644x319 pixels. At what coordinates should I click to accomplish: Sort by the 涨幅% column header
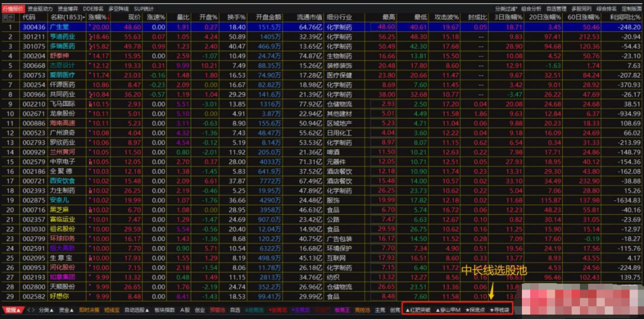coord(97,18)
